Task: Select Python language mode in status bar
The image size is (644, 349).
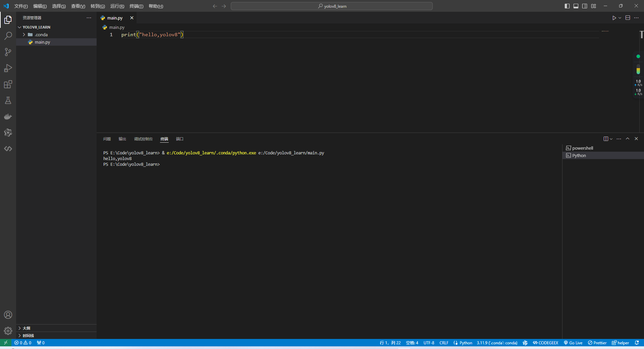Action: tap(466, 343)
